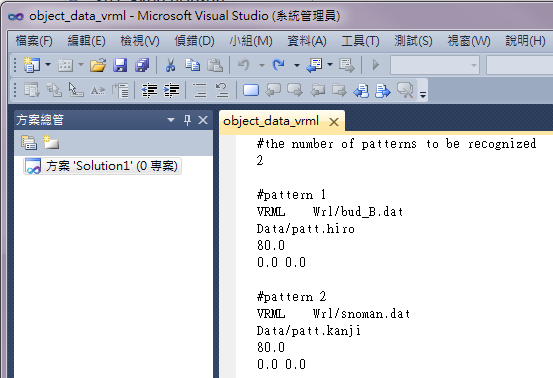This screenshot has width=553, height=378.
Task: Open the 測試(S) menu
Action: tap(413, 41)
